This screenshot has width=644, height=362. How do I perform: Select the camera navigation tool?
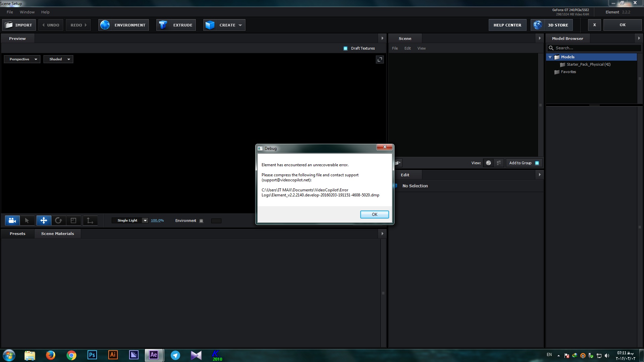coord(12,221)
